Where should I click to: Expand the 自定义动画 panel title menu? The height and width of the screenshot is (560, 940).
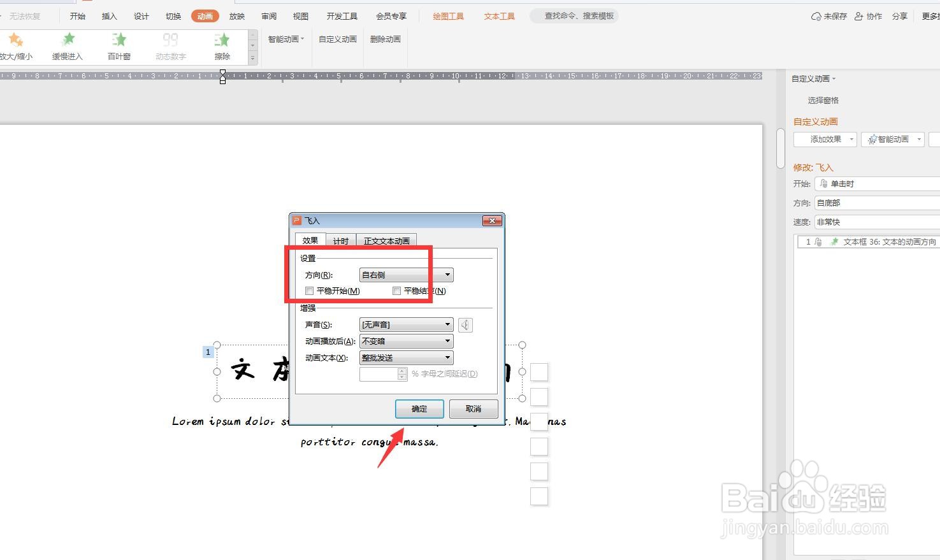pos(814,79)
